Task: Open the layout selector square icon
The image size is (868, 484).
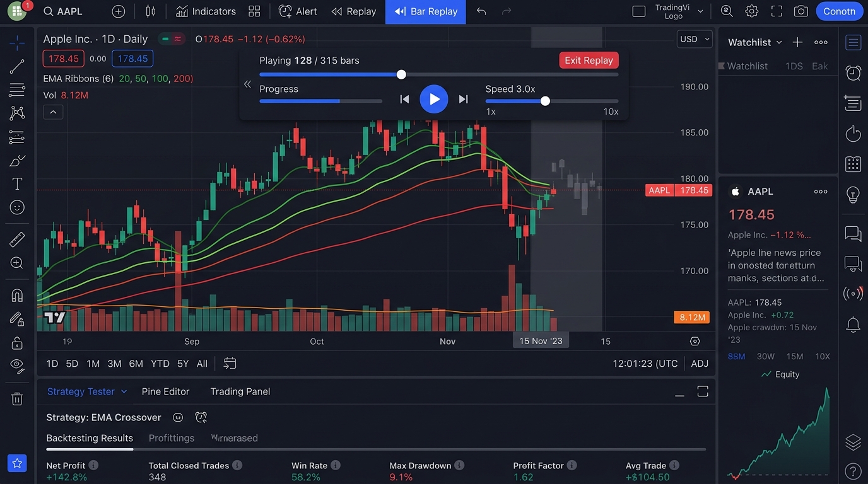Action: [639, 11]
